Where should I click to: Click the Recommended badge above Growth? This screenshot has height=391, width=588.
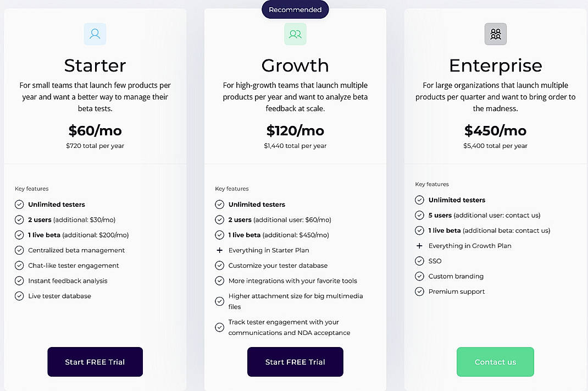(x=295, y=9)
